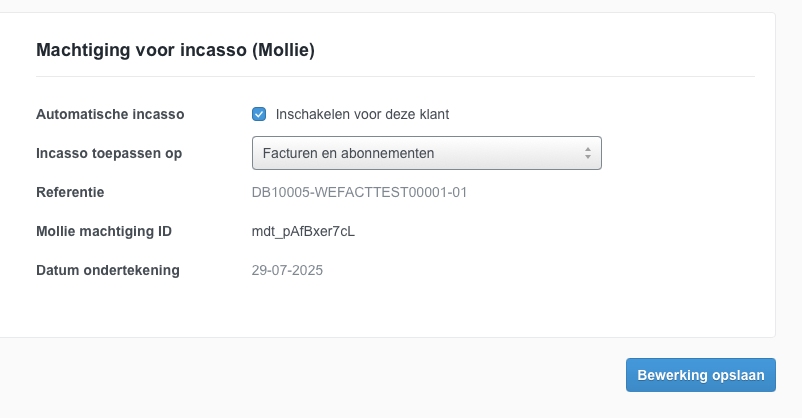
Task: Click the horizontal divider under the heading
Action: point(395,76)
